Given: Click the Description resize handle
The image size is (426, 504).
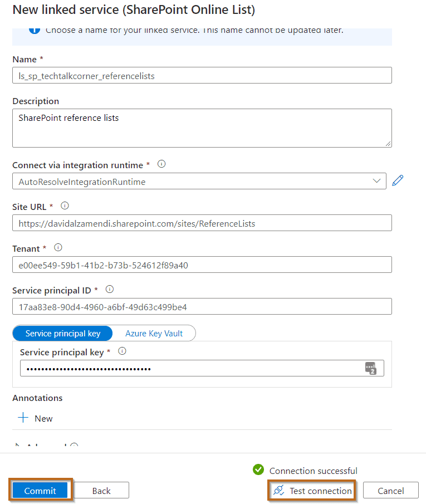Looking at the screenshot, I should point(388,144).
